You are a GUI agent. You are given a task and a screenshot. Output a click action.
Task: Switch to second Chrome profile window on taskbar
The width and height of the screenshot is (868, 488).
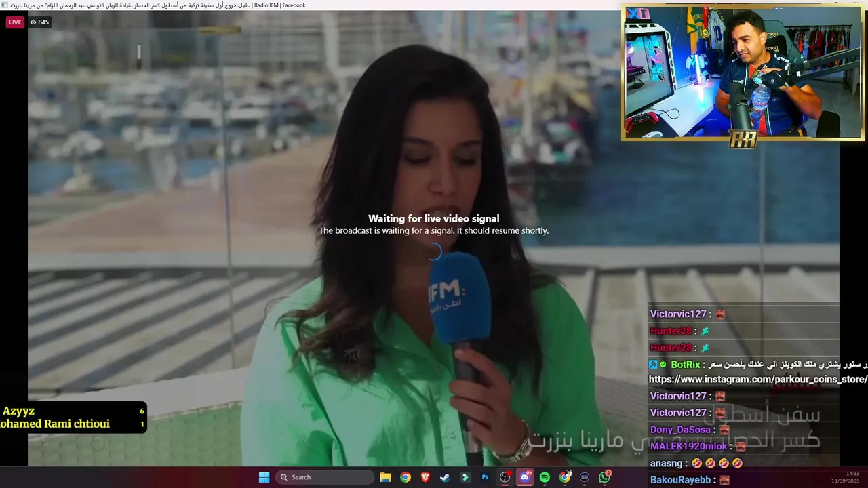click(x=565, y=477)
